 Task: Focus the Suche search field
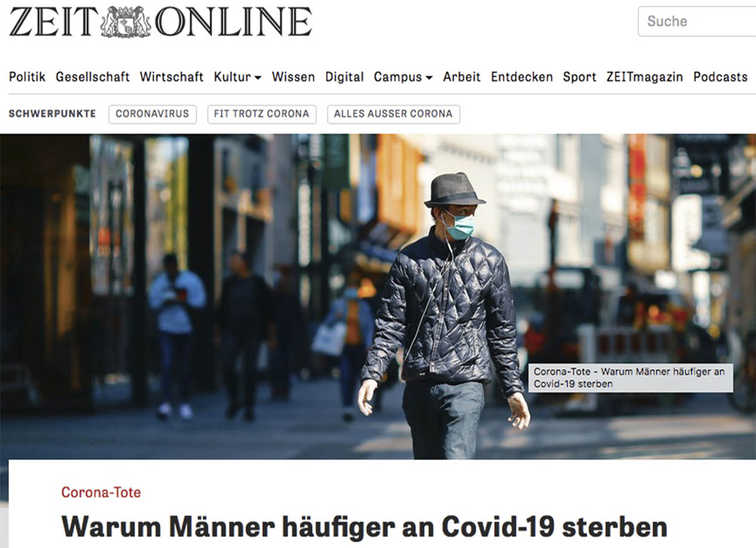[697, 21]
